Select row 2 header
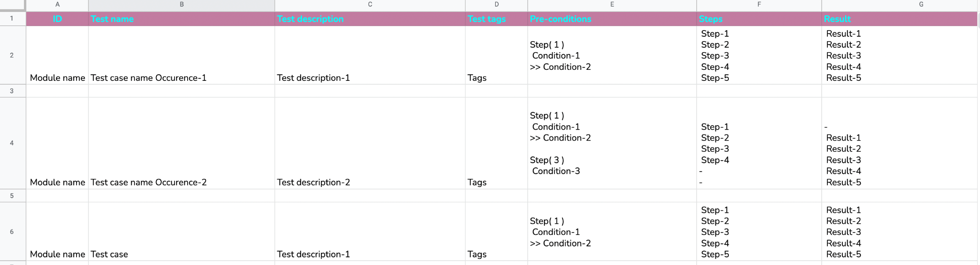The height and width of the screenshot is (265, 980). click(x=12, y=55)
